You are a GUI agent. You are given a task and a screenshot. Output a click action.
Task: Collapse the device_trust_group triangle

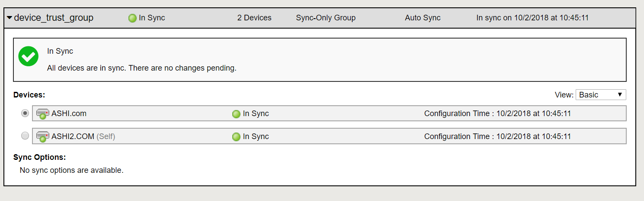pos(9,18)
